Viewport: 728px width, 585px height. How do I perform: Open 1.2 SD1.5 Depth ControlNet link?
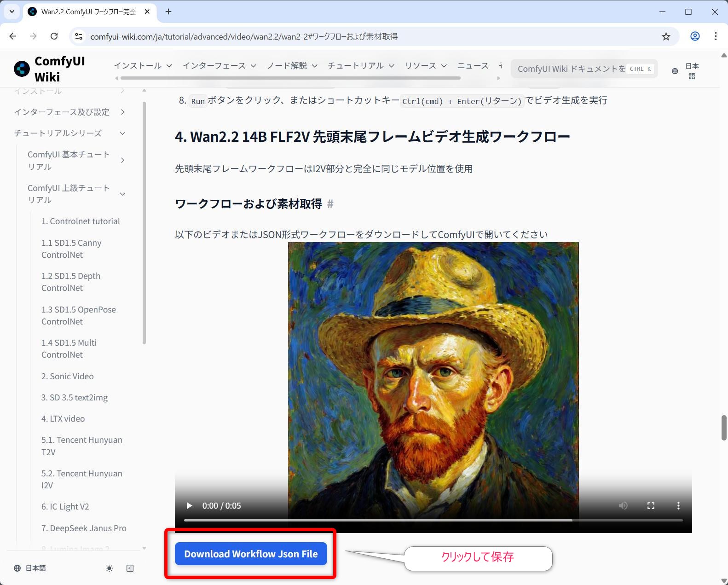pos(71,282)
